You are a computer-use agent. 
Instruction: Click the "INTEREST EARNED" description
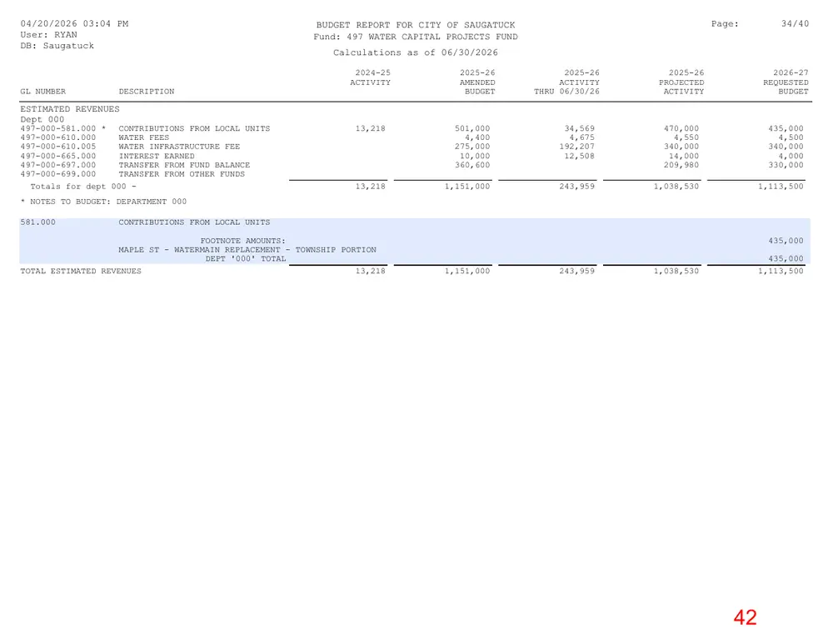pyautogui.click(x=157, y=157)
